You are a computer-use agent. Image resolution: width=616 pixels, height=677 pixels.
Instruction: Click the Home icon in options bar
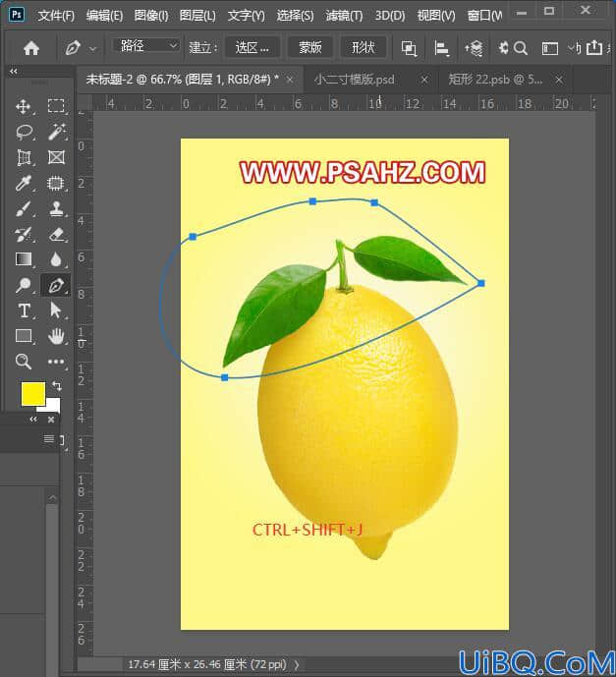pyautogui.click(x=31, y=47)
